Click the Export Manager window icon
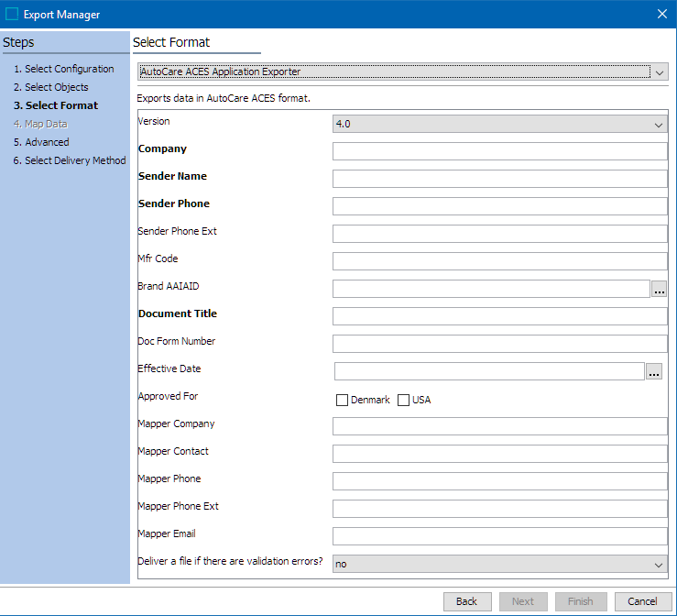This screenshot has height=616, width=677. (x=12, y=15)
